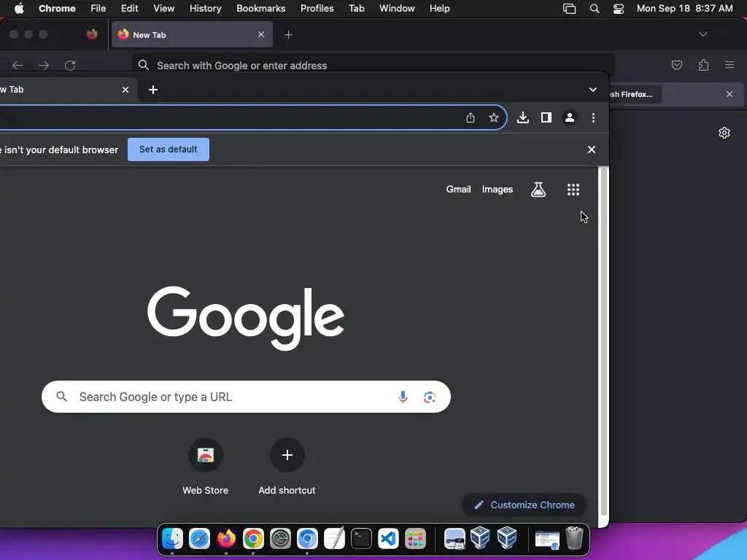This screenshot has width=747, height=560.
Task: Go forward in the Firefox window
Action: tap(44, 65)
